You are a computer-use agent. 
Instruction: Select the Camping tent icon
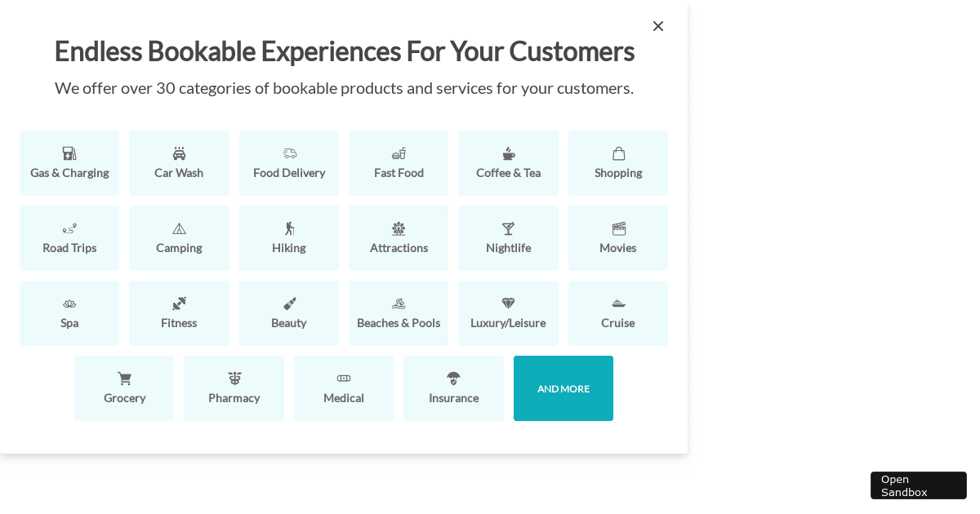point(179,228)
